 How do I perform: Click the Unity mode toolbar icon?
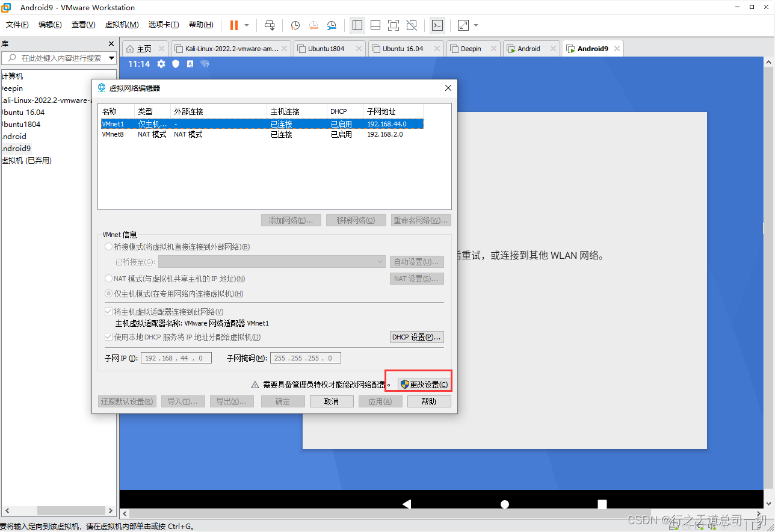412,25
